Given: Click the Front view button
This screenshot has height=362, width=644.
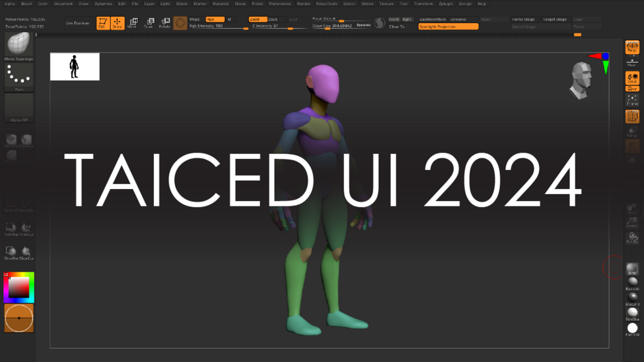Looking at the screenshot, I should pos(394,19).
